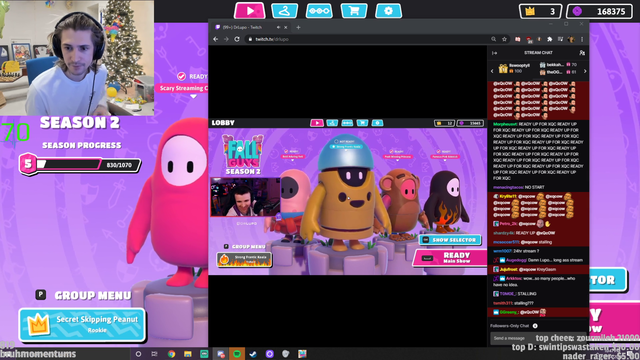Image resolution: width=640 pixels, height=360 pixels.
Task: Show next gift leaderboard entries
Action: tap(585, 71)
